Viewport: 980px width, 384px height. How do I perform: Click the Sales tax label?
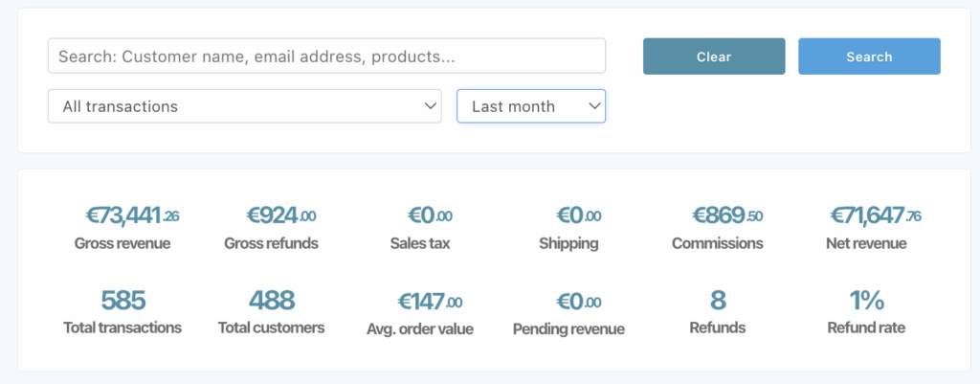[x=420, y=243]
